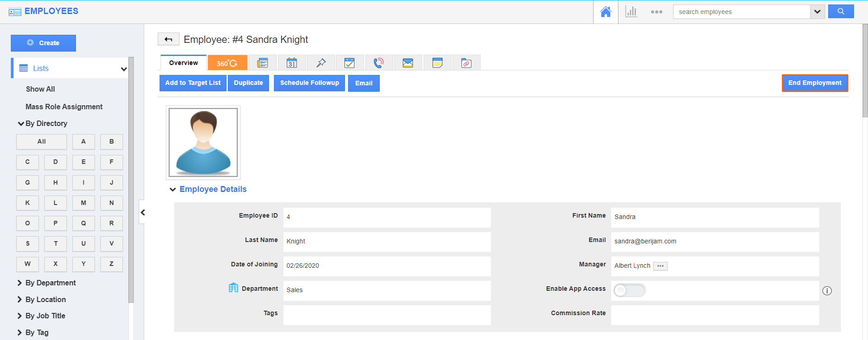Open the emails envelope tab icon
868x340 pixels.
tap(408, 63)
